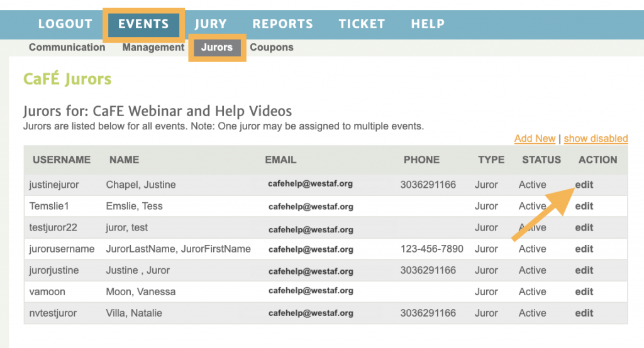Click the name Moon, Vanessa
The width and height of the screenshot is (644, 348).
point(141,291)
